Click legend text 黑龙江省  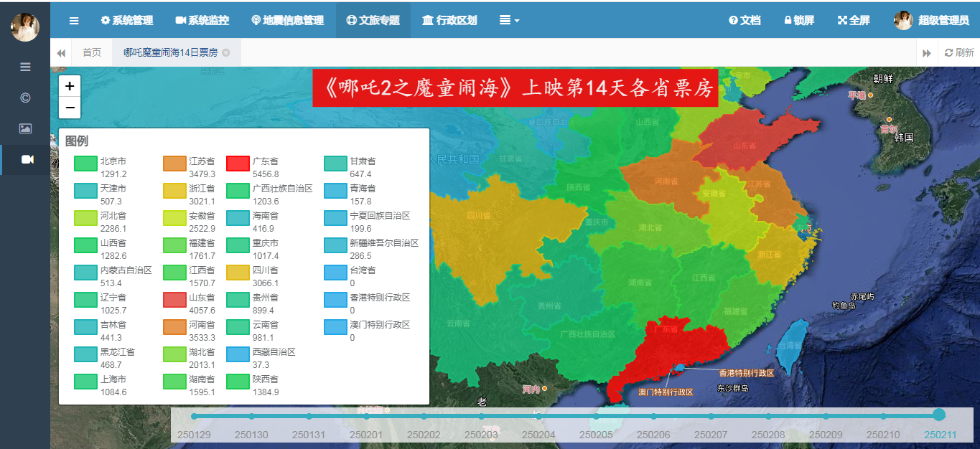click(x=117, y=352)
